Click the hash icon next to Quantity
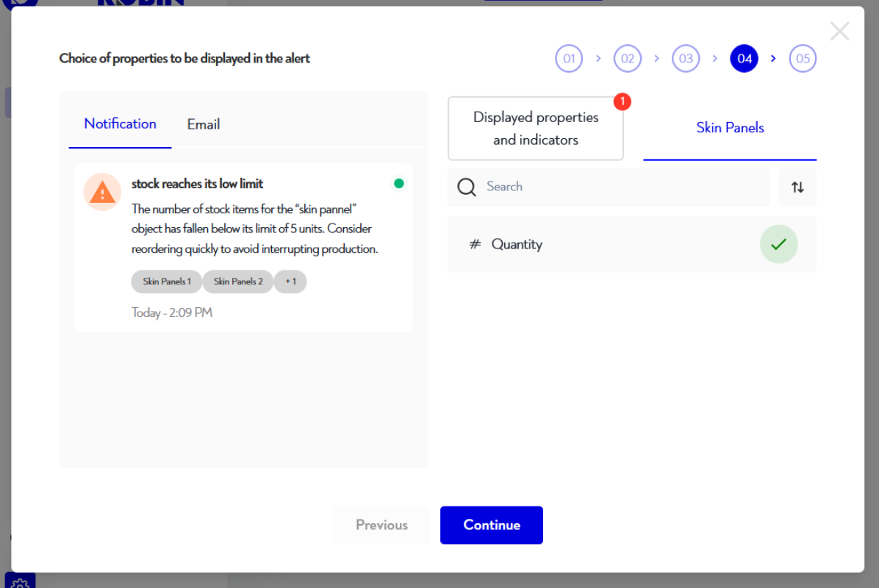Screen dimensions: 879x588 click(475, 245)
